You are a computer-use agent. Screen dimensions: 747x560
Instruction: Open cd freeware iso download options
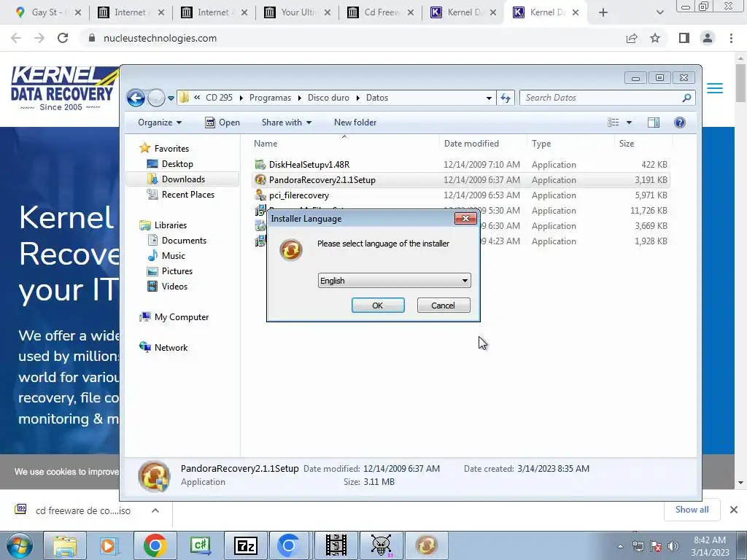click(x=155, y=510)
